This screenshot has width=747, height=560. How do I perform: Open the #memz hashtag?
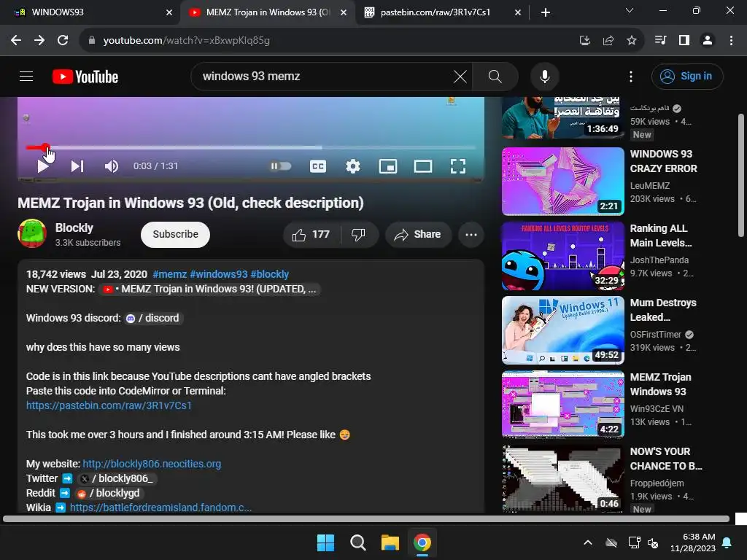tap(169, 274)
